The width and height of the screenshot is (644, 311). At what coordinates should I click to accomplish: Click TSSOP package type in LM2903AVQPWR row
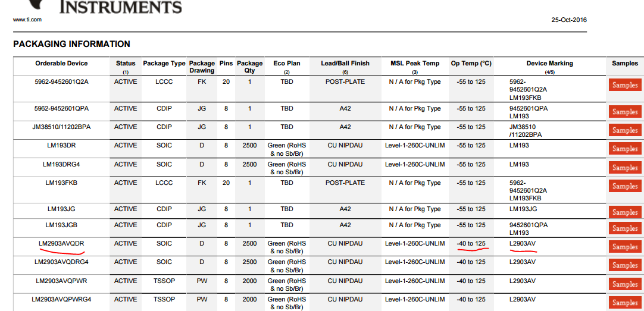[x=164, y=281]
